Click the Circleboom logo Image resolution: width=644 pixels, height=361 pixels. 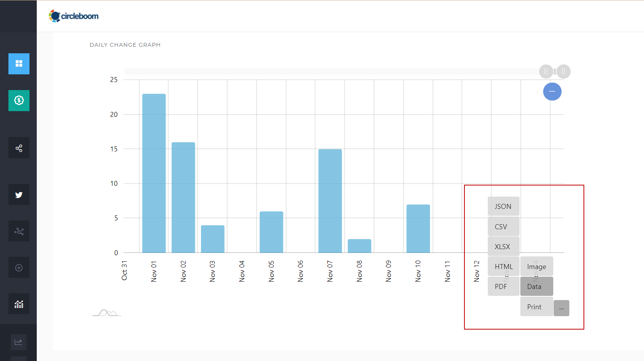[x=74, y=16]
